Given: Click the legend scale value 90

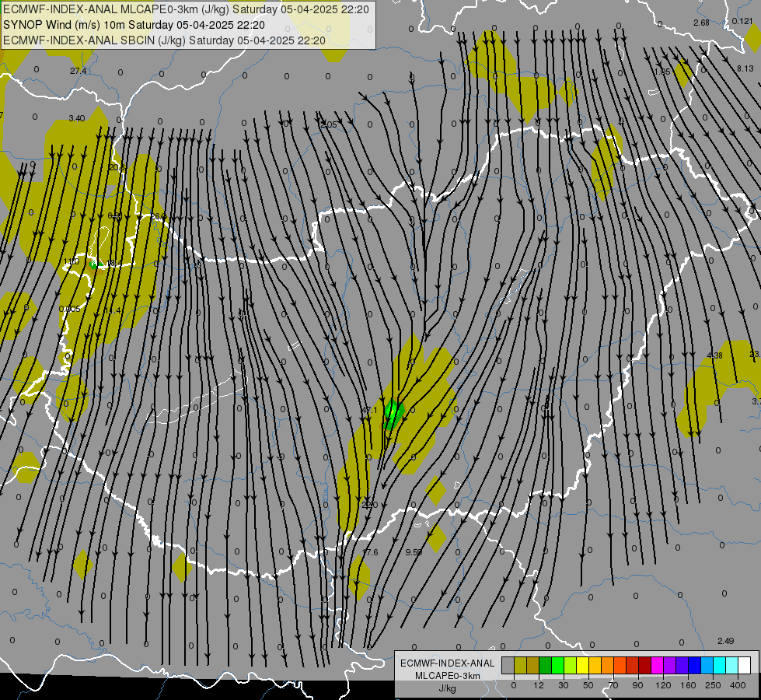Looking at the screenshot, I should (x=637, y=685).
